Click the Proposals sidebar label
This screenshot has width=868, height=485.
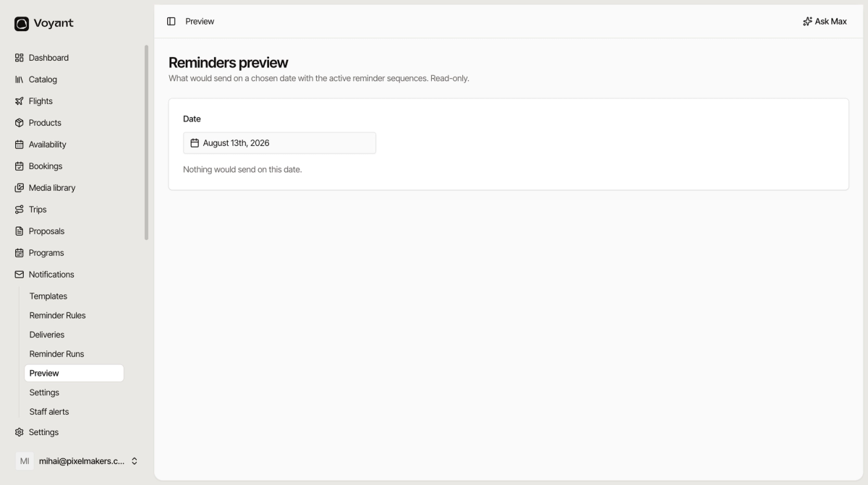tap(46, 231)
